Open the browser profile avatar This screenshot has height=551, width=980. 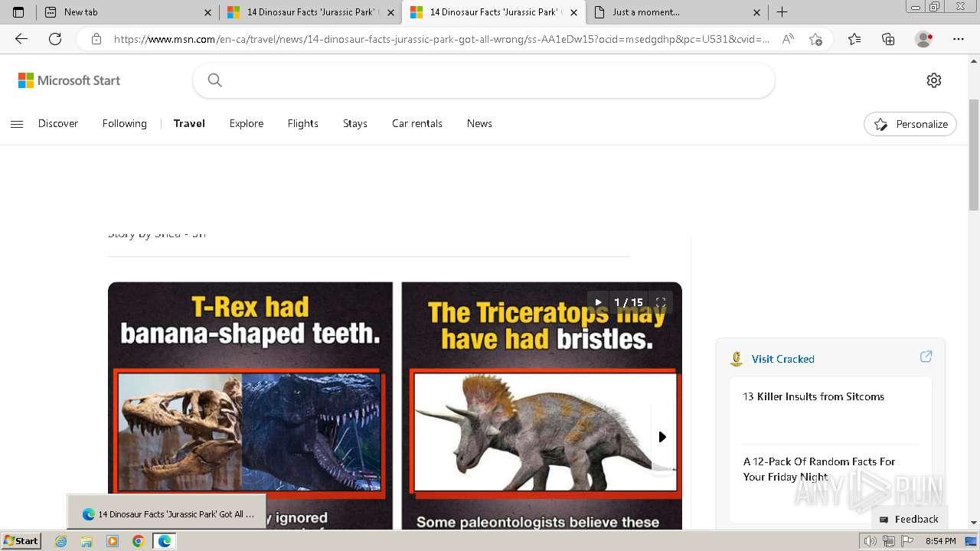[924, 39]
